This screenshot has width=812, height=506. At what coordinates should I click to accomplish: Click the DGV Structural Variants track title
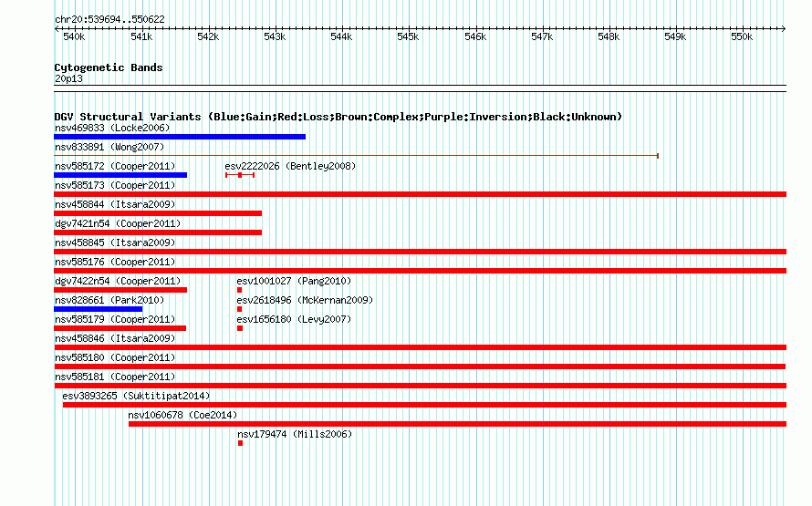click(x=338, y=117)
